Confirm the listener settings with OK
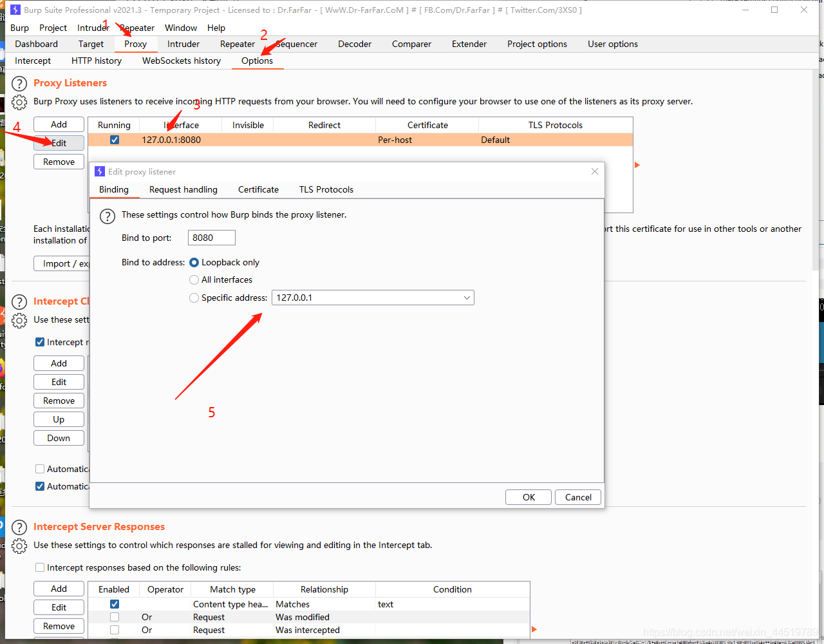824x644 pixels. [528, 497]
